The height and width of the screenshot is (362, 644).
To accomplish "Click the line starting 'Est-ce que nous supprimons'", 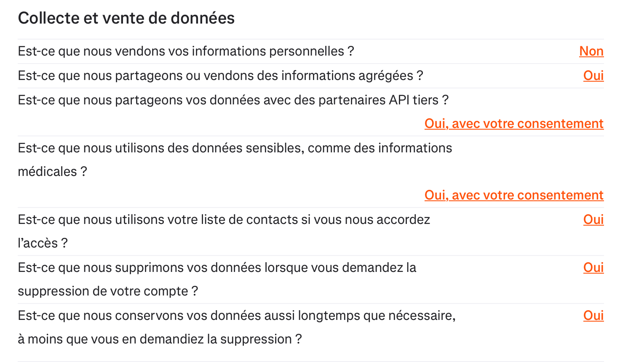I will click(x=217, y=268).
